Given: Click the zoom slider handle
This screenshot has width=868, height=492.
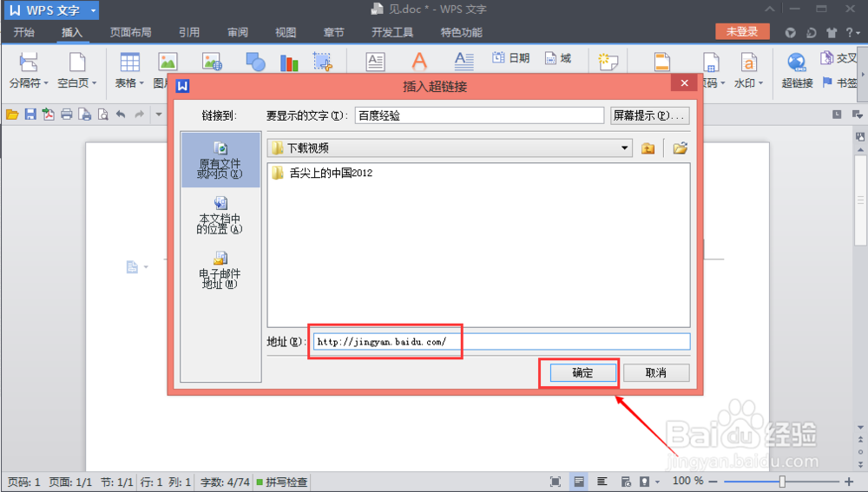Looking at the screenshot, I should point(782,482).
